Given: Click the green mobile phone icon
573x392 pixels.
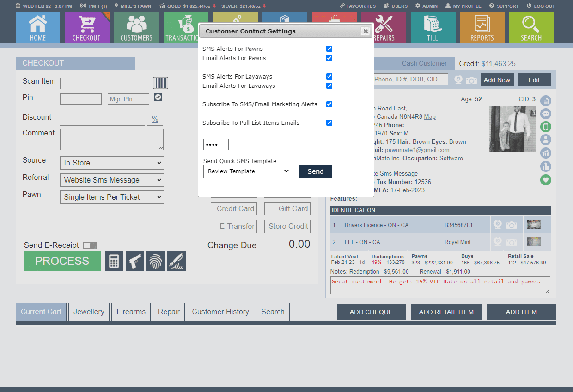Looking at the screenshot, I should click(546, 127).
